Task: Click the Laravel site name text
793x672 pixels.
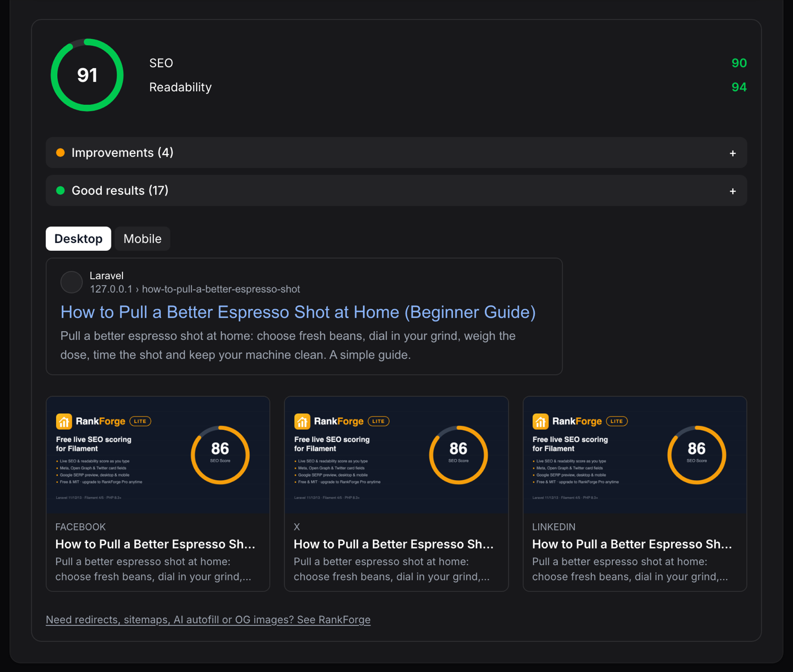Action: click(106, 276)
